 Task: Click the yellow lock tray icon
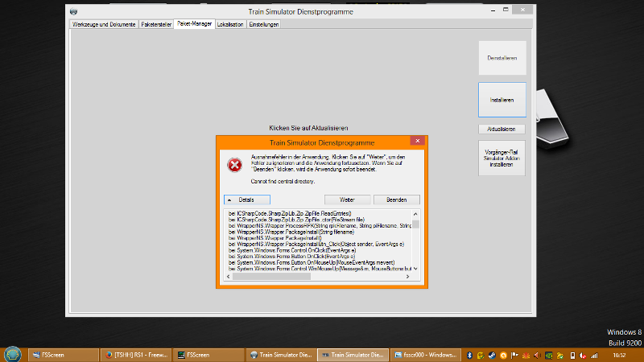coord(559,356)
